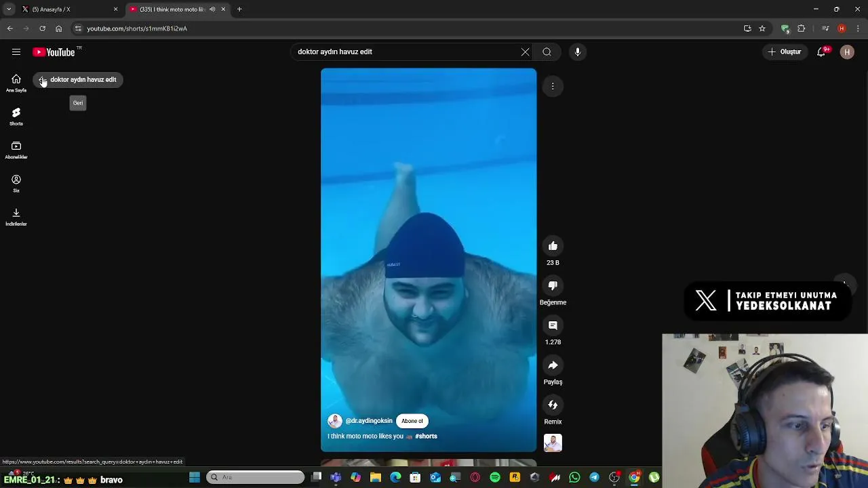Close the Anasayfa / X tab
Image resolution: width=868 pixels, height=488 pixels.
pyautogui.click(x=115, y=9)
